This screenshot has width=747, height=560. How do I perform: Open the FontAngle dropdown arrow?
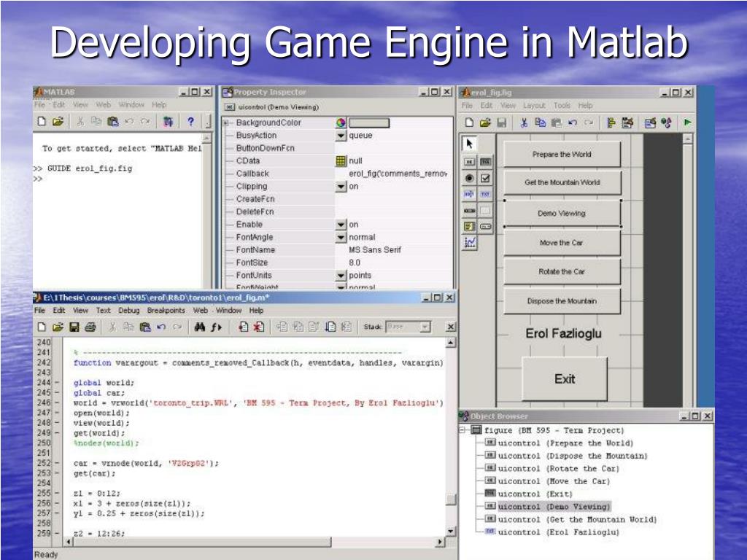tap(341, 238)
